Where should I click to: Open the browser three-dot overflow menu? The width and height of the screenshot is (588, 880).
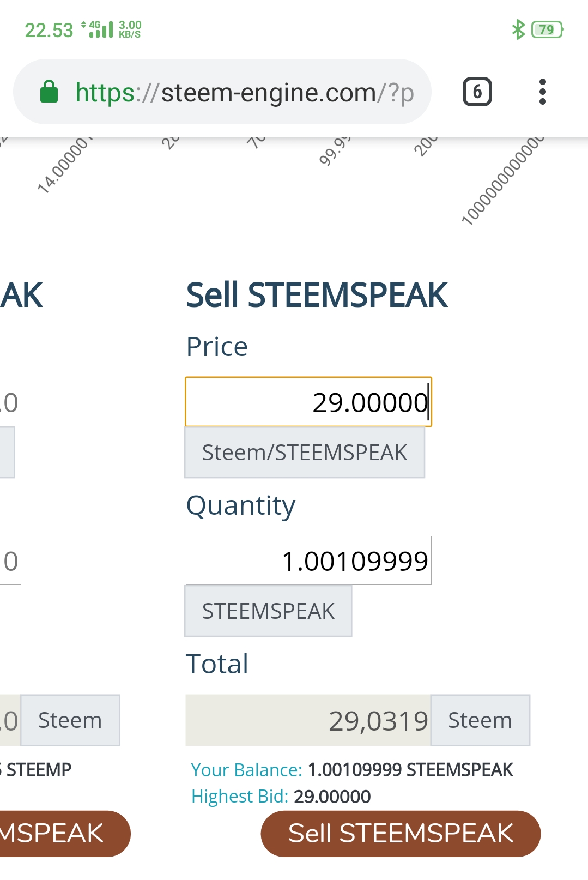tap(542, 92)
